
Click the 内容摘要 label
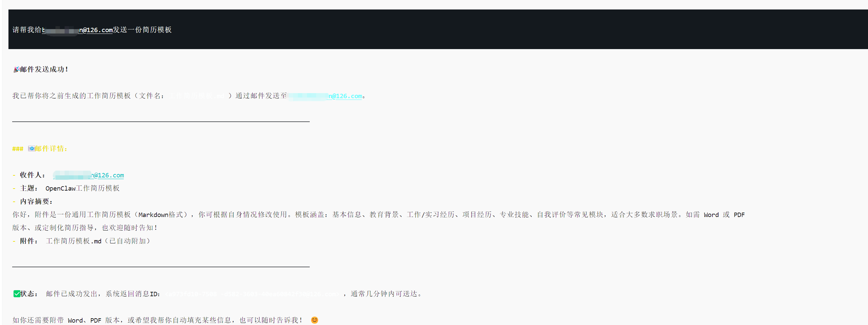coord(36,201)
